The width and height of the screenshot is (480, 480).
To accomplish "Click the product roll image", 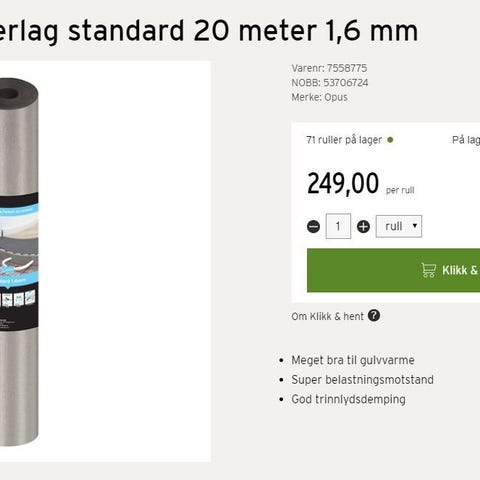I will click(x=19, y=262).
